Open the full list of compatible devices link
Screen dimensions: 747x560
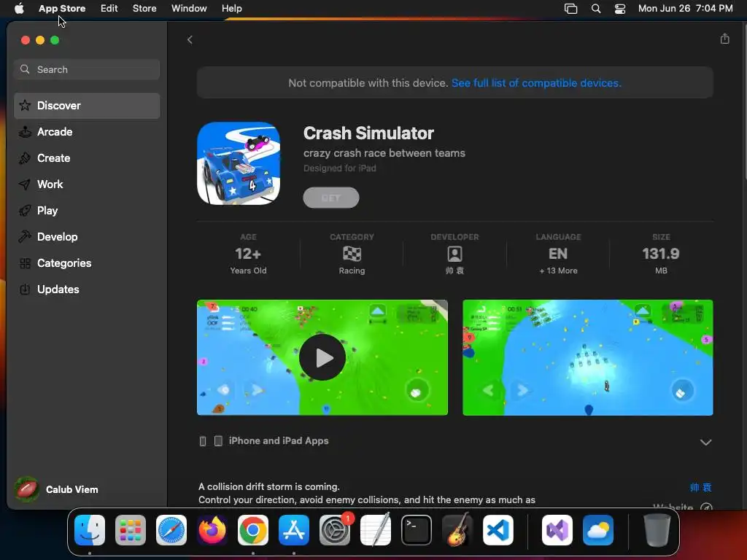[536, 83]
